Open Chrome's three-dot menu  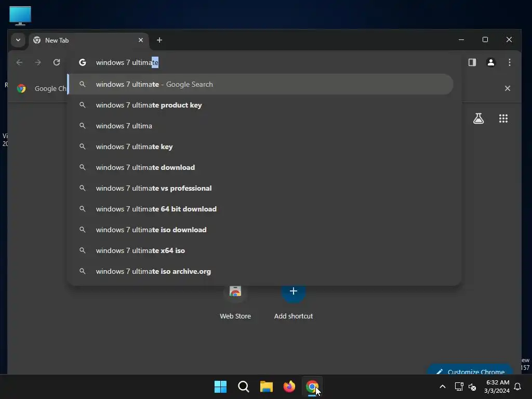point(509,62)
